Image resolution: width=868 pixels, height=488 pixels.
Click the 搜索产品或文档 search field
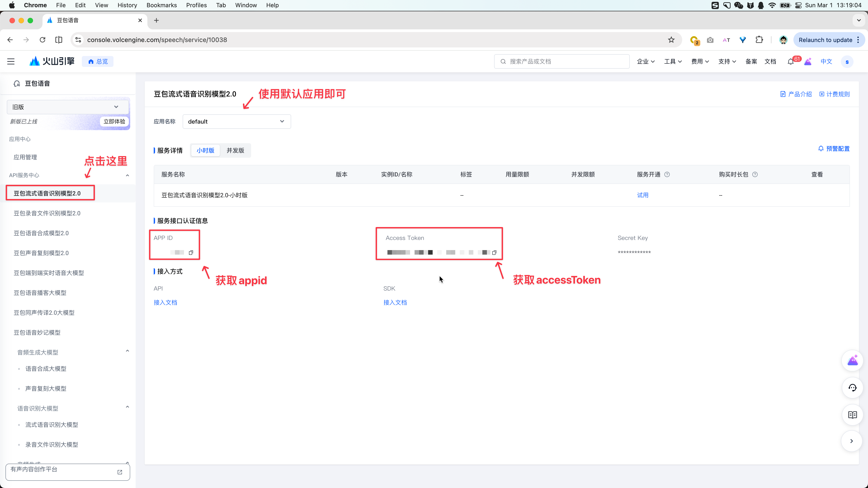click(561, 61)
